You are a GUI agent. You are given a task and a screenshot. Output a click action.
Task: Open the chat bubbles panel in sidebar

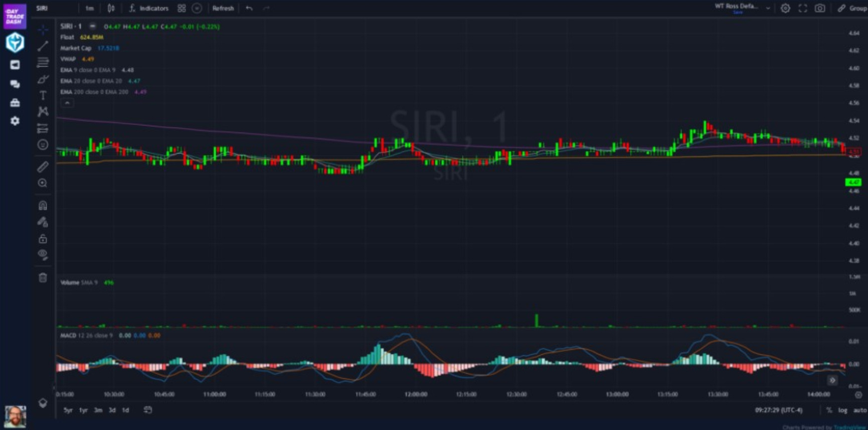pyautogui.click(x=15, y=84)
